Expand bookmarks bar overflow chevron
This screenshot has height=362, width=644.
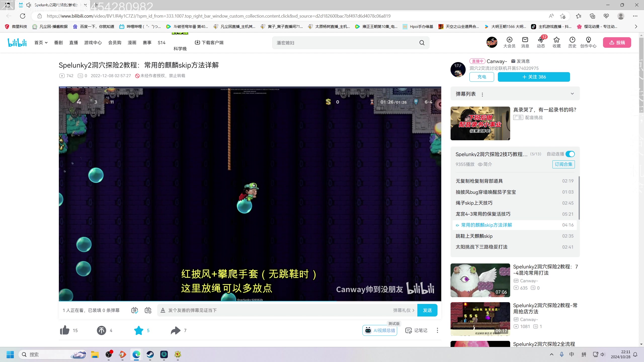636,26
